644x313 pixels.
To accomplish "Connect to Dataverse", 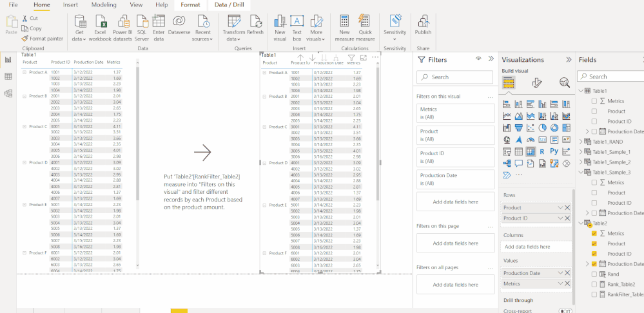I will (x=179, y=25).
